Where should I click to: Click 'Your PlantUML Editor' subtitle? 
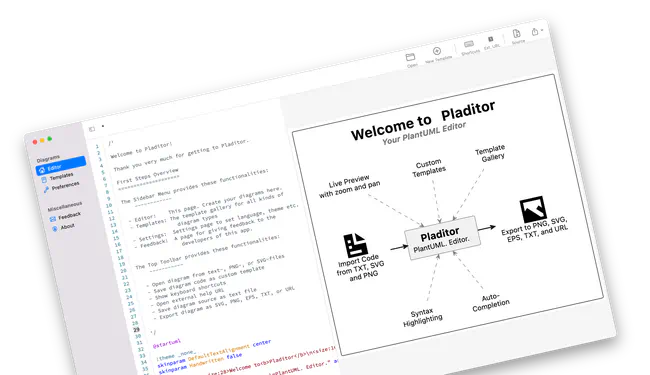(424, 133)
